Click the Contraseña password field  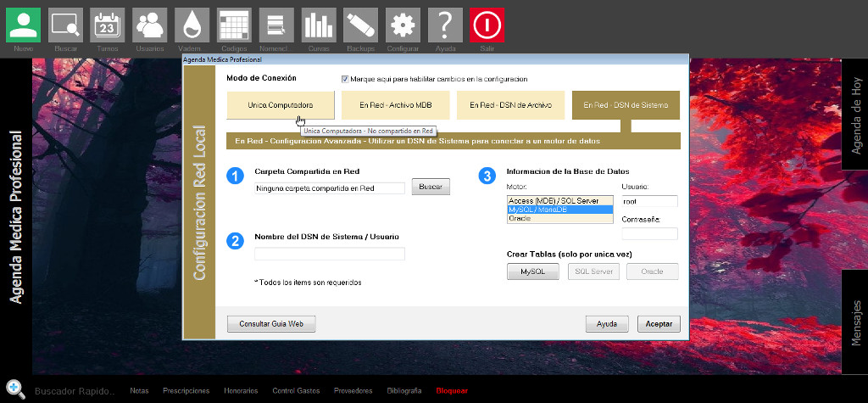[x=650, y=234]
